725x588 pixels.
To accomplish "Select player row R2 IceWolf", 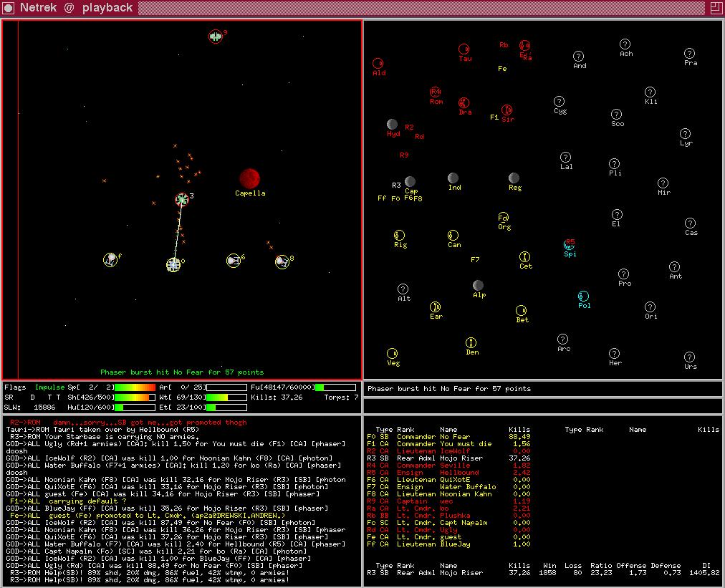I will tap(448, 451).
